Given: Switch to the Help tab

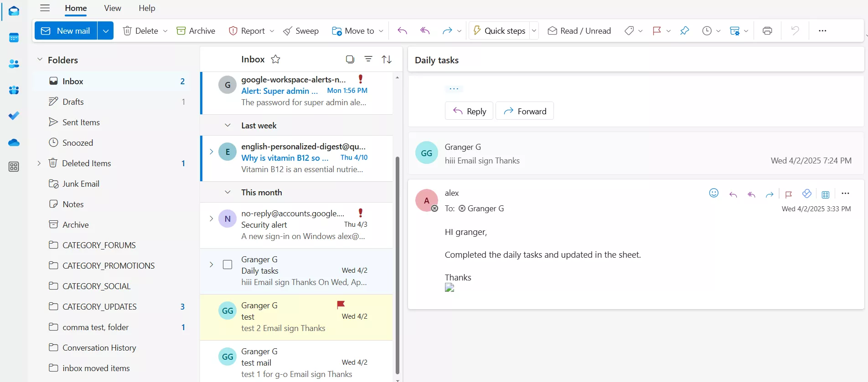Looking at the screenshot, I should (147, 8).
